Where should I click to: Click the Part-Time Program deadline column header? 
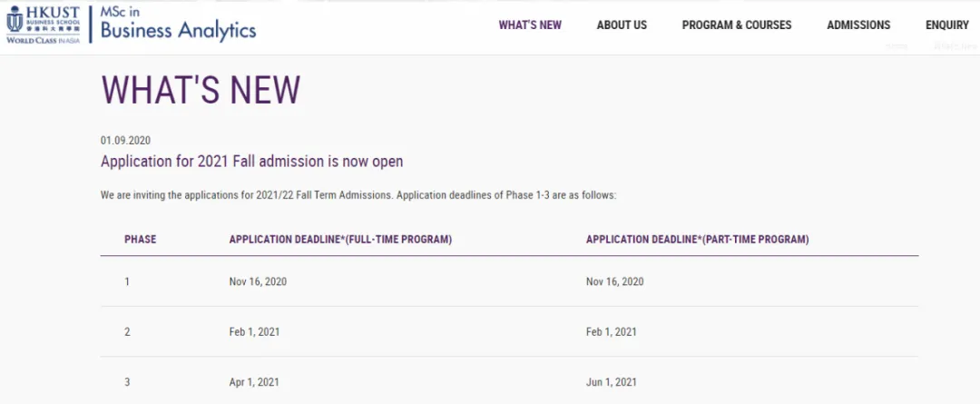697,240
